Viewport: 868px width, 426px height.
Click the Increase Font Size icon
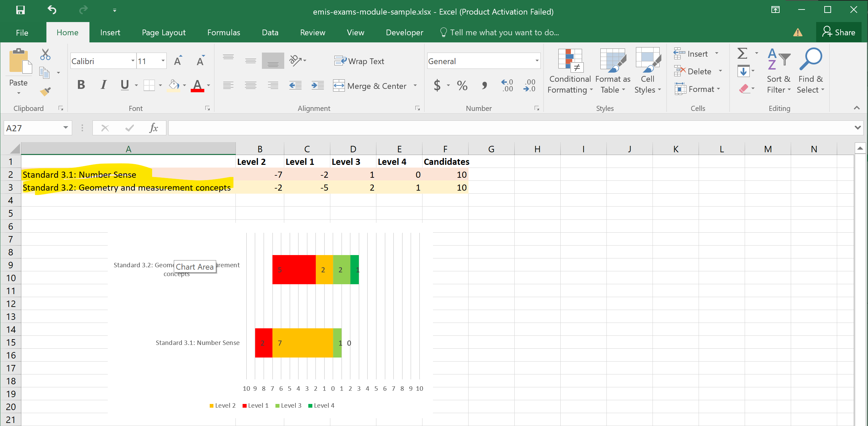(178, 61)
